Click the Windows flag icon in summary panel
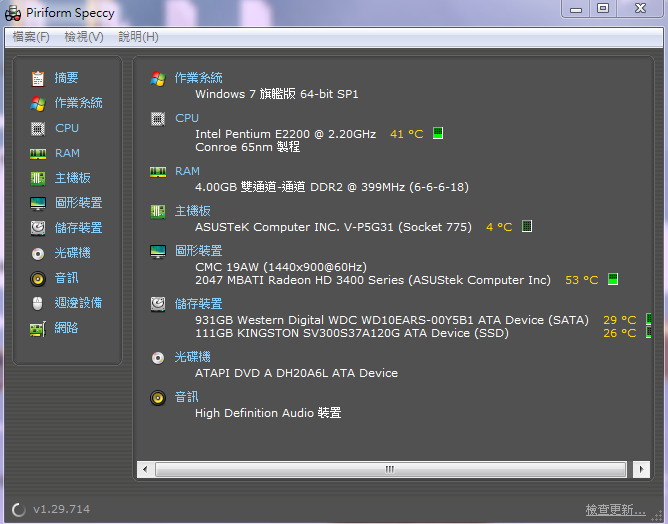The width and height of the screenshot is (668, 524). pyautogui.click(x=158, y=78)
